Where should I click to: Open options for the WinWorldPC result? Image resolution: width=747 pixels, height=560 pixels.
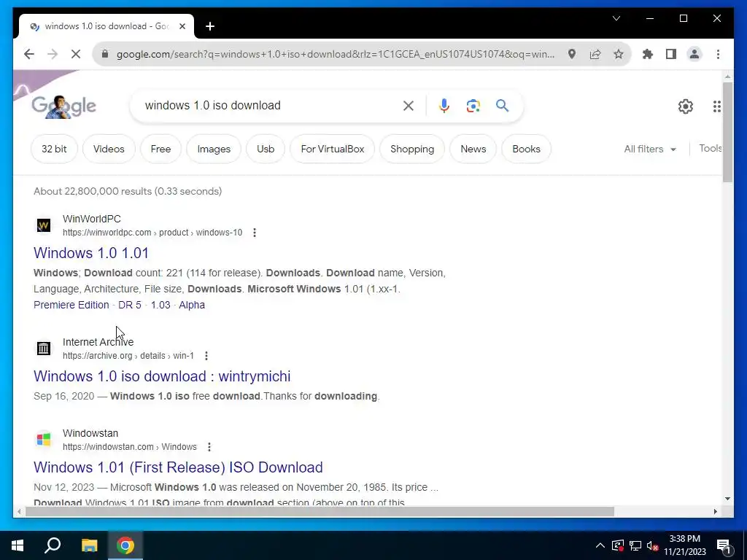255,233
